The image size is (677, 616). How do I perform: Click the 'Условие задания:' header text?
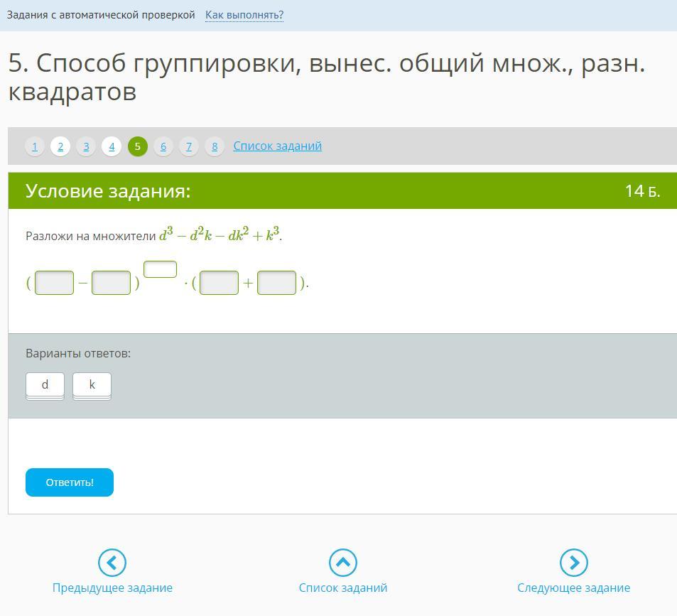[108, 191]
